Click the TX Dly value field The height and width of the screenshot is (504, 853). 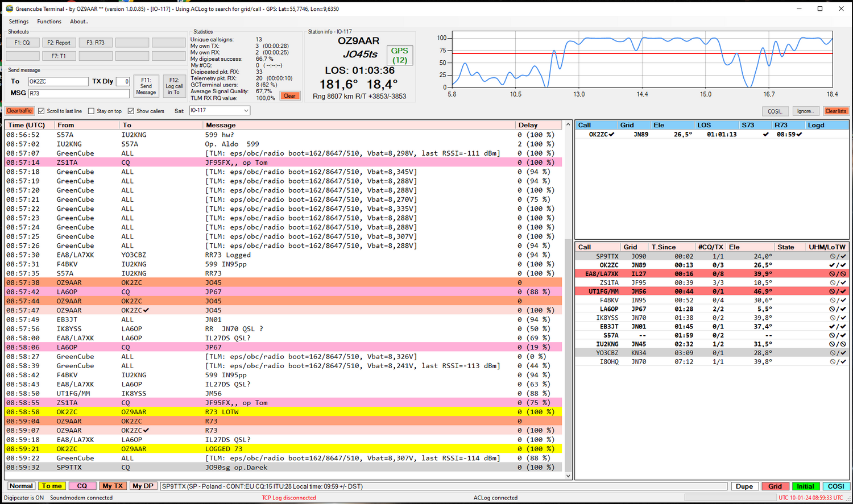coord(123,81)
